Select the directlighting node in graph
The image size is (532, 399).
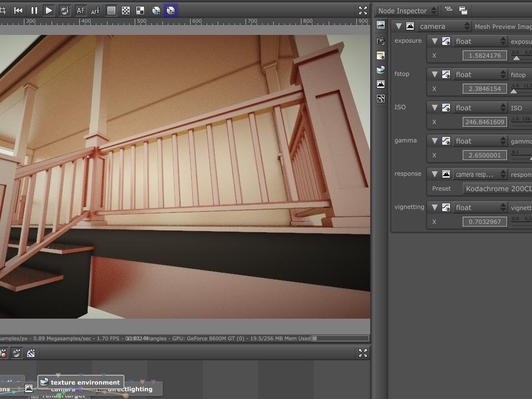click(x=130, y=389)
